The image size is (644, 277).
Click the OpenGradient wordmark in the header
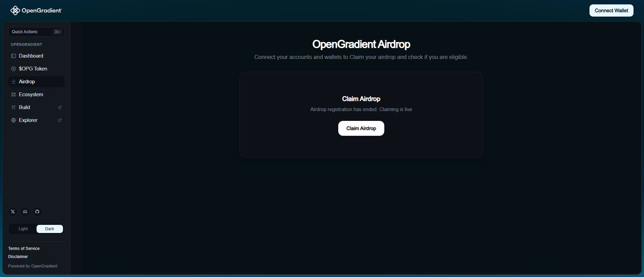click(x=42, y=10)
